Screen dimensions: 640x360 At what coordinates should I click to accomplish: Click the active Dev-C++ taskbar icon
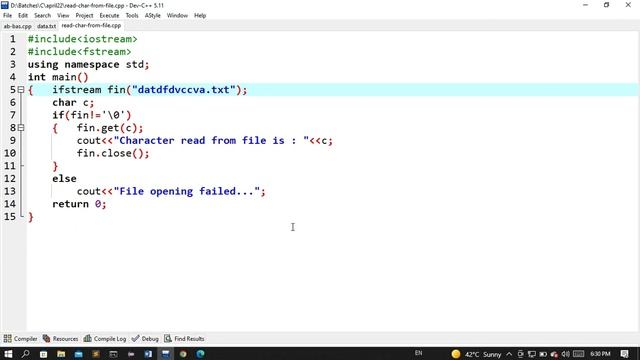(x=166, y=354)
